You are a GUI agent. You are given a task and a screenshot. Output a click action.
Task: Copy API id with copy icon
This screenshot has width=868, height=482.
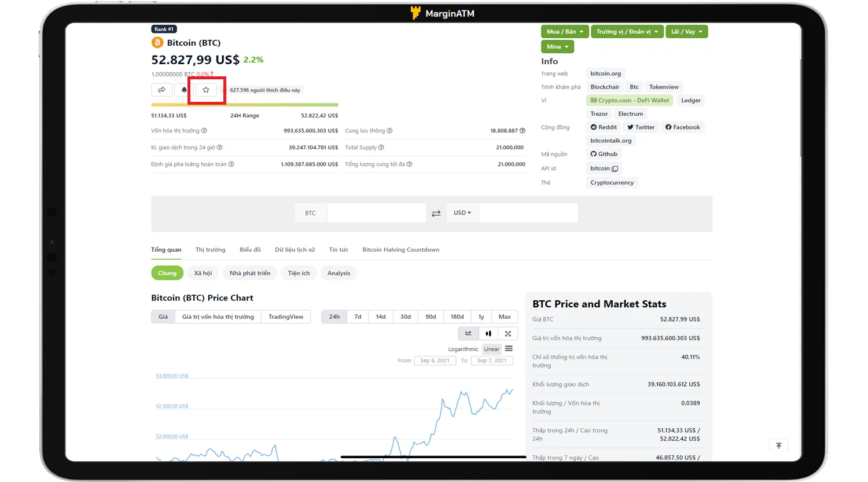[615, 169]
